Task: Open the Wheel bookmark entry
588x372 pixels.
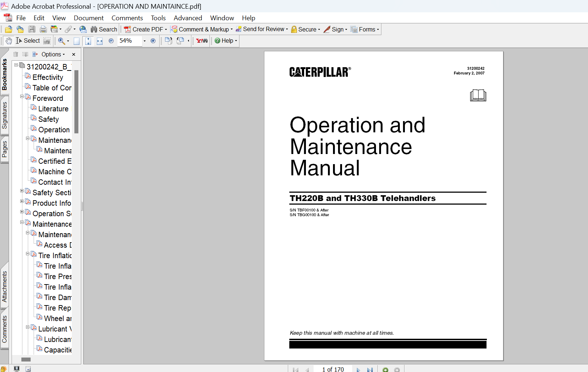Action: coord(58,318)
